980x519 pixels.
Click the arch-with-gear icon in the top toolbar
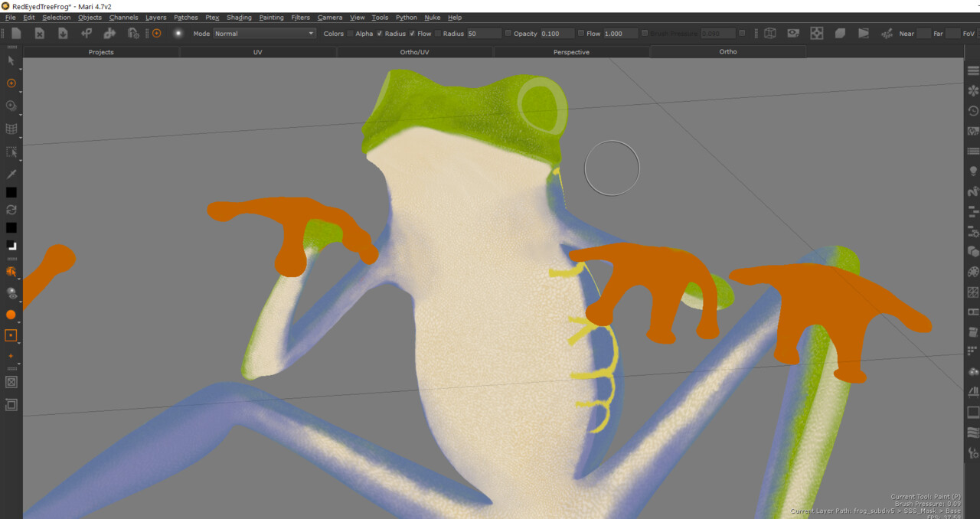tap(133, 34)
